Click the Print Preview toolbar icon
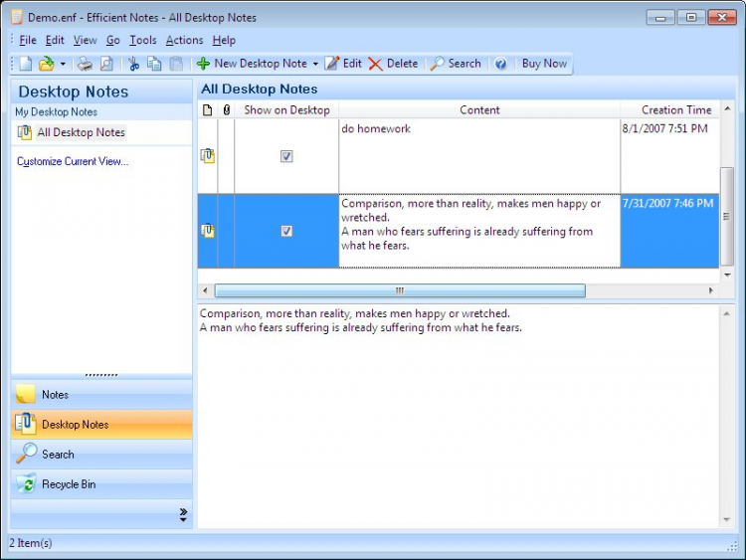This screenshot has height=560, width=746. pos(106,64)
